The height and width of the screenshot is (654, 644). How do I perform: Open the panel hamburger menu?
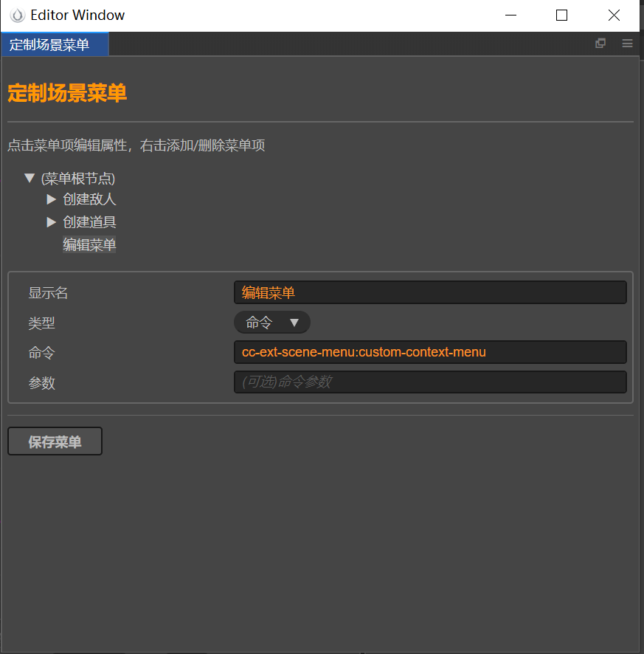point(627,44)
